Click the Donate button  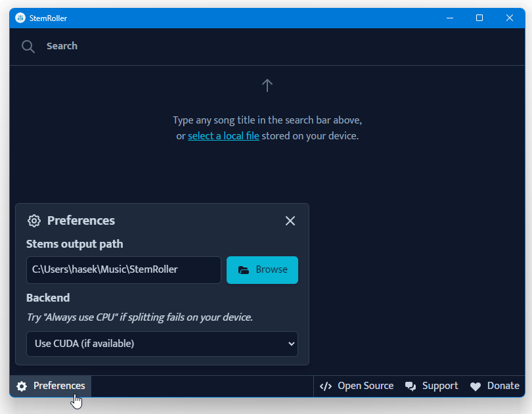[495, 386]
